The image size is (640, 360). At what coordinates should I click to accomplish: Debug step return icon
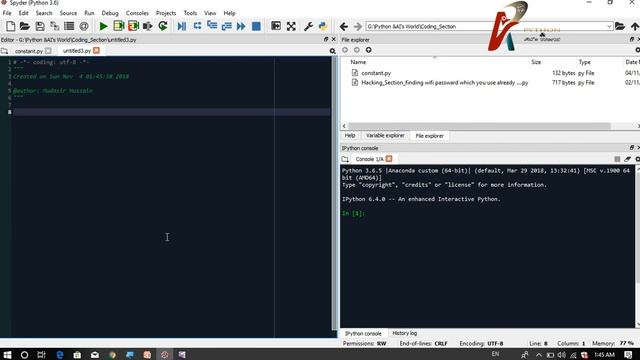click(227, 26)
